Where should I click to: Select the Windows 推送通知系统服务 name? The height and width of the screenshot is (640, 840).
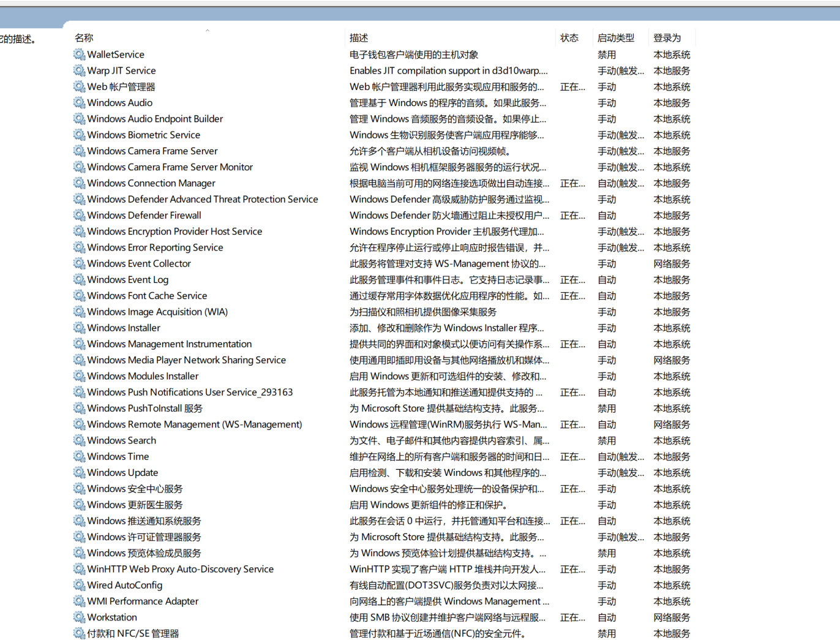point(144,521)
